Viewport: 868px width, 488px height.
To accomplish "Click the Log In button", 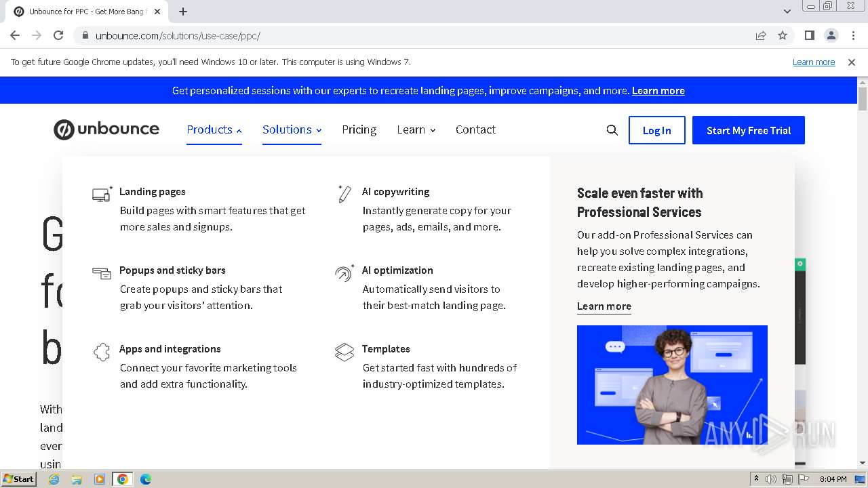I will pyautogui.click(x=657, y=130).
